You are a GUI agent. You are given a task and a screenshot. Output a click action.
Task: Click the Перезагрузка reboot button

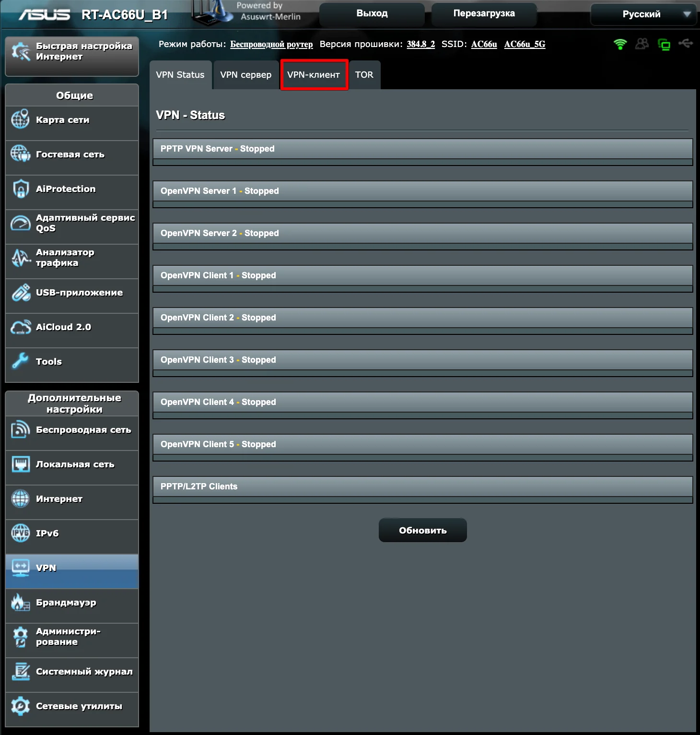coord(484,14)
